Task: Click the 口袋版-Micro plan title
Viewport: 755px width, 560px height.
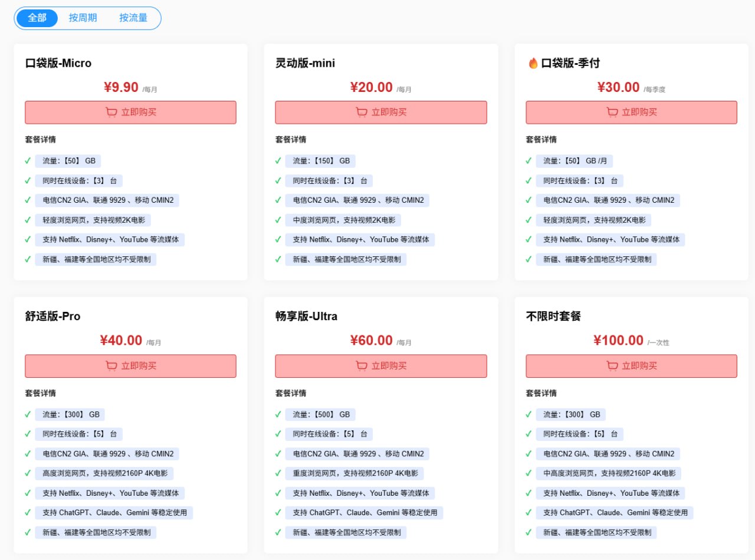Action: pyautogui.click(x=58, y=63)
